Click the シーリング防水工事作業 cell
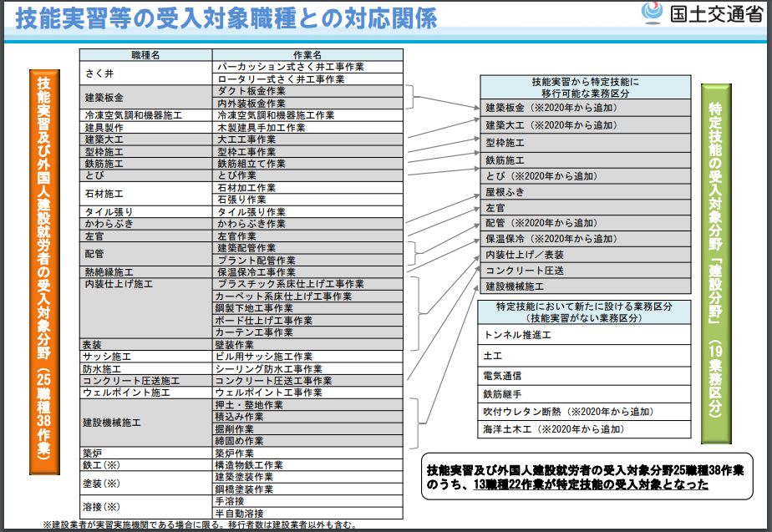 point(307,368)
